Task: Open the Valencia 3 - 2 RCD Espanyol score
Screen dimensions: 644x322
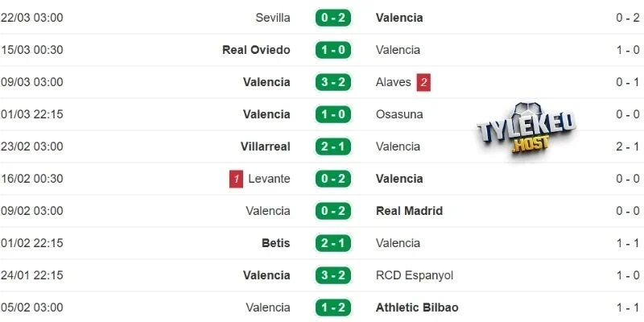Action: 332,275
